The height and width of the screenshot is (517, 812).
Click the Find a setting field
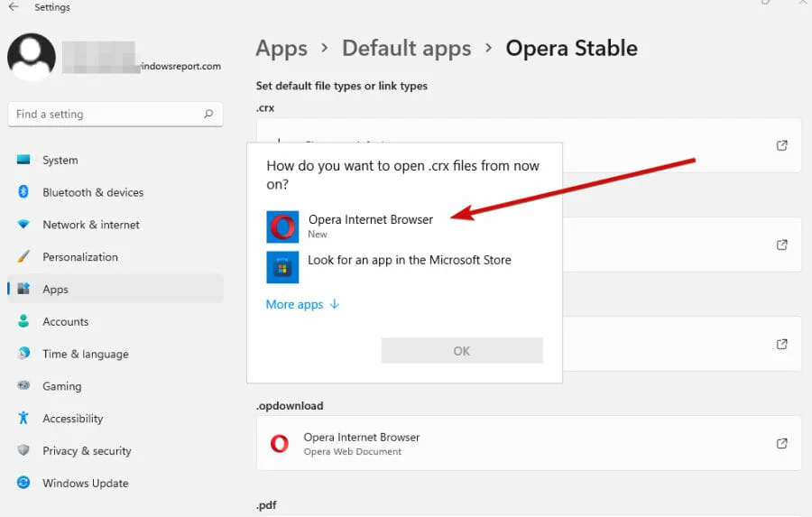(115, 114)
